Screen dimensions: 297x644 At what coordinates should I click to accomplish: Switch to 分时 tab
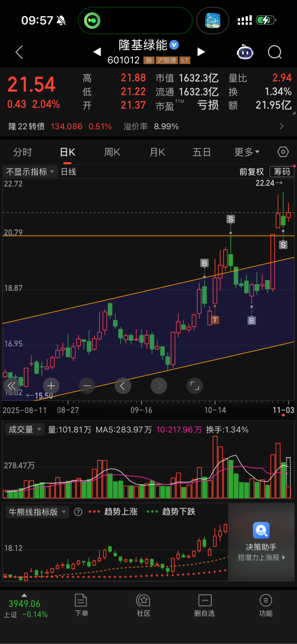(22, 152)
